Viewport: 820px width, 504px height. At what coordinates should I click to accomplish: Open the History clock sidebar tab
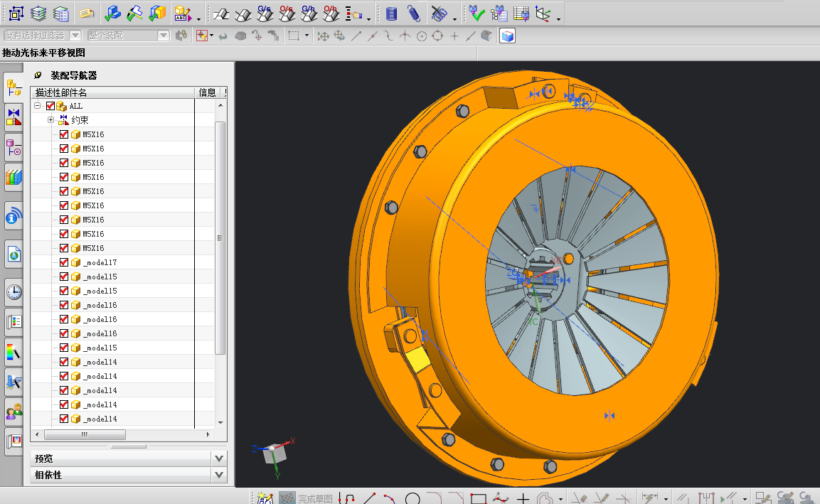point(14,291)
